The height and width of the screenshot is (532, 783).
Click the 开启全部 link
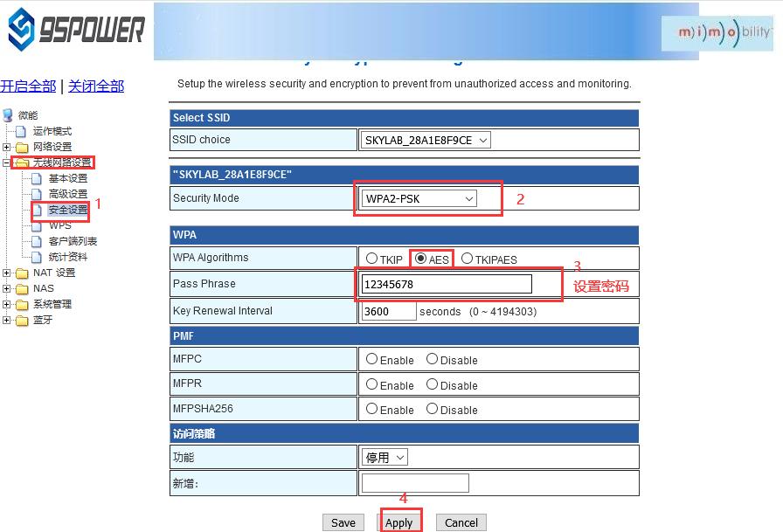(x=28, y=86)
